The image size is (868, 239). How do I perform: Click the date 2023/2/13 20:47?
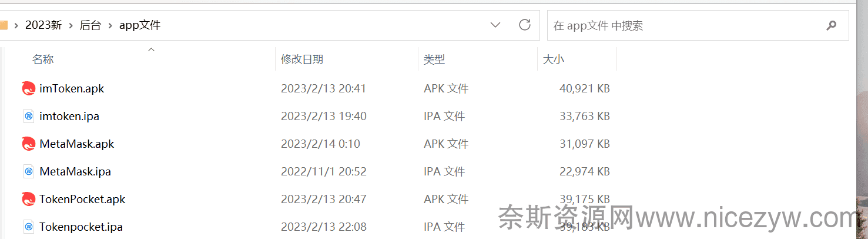(324, 200)
